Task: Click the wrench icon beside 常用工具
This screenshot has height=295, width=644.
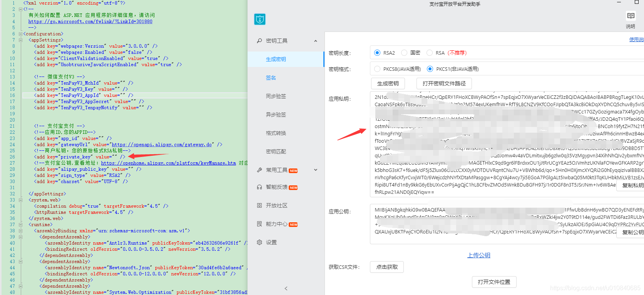Action: pos(259,170)
